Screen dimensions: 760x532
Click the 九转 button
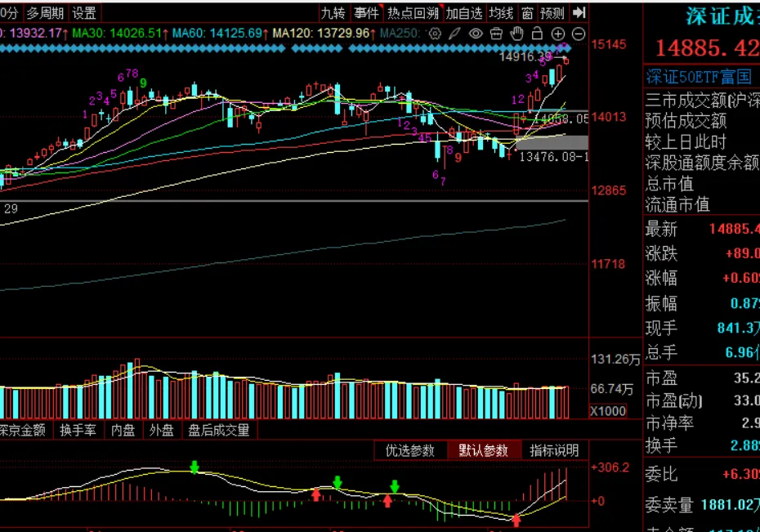(333, 13)
